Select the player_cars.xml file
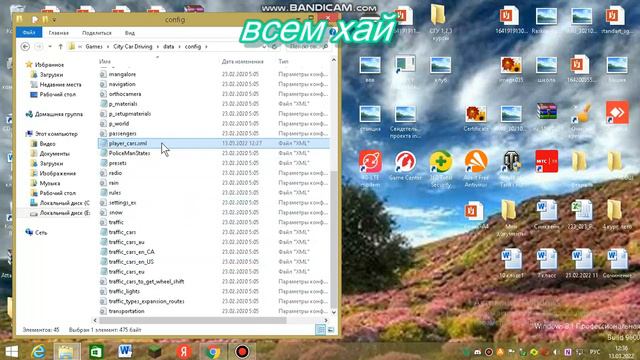640x360 pixels. 213,143
